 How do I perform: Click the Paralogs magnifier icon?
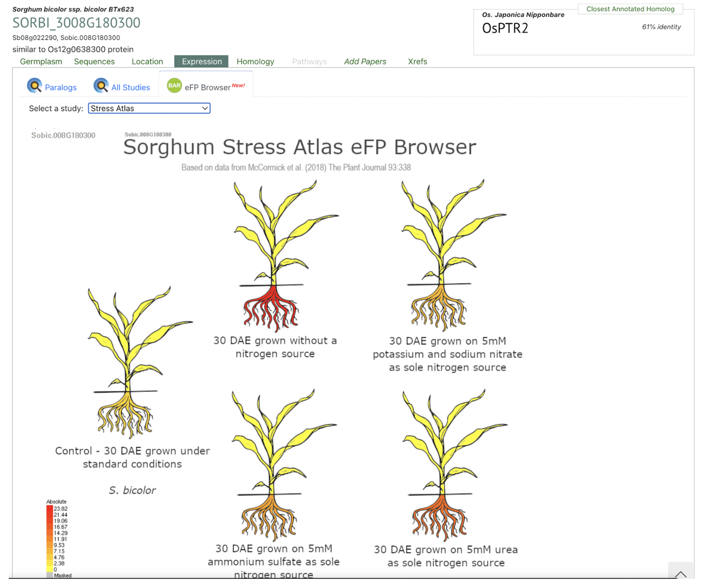click(34, 86)
